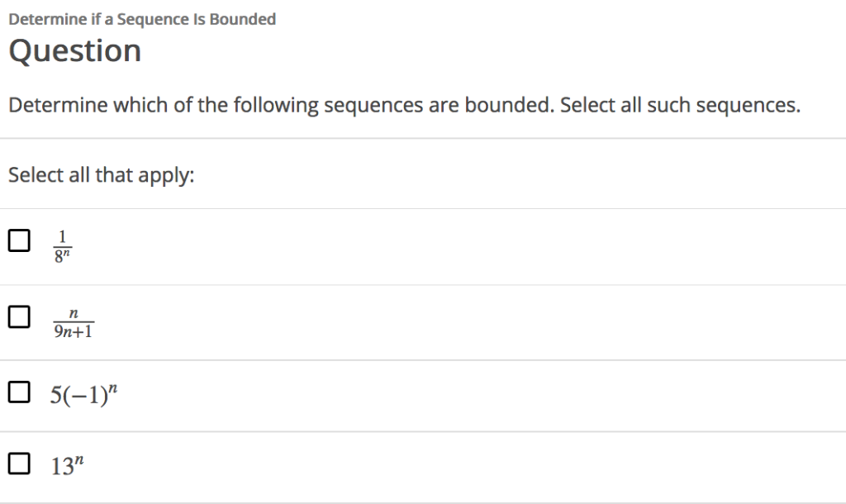Select the 5(−1)^n answer row
This screenshot has width=846, height=504.
tap(85, 391)
